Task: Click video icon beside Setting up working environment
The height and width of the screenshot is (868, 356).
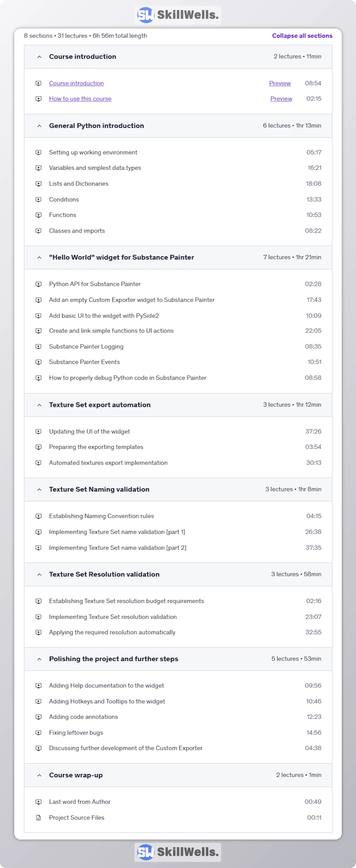Action: coord(38,153)
